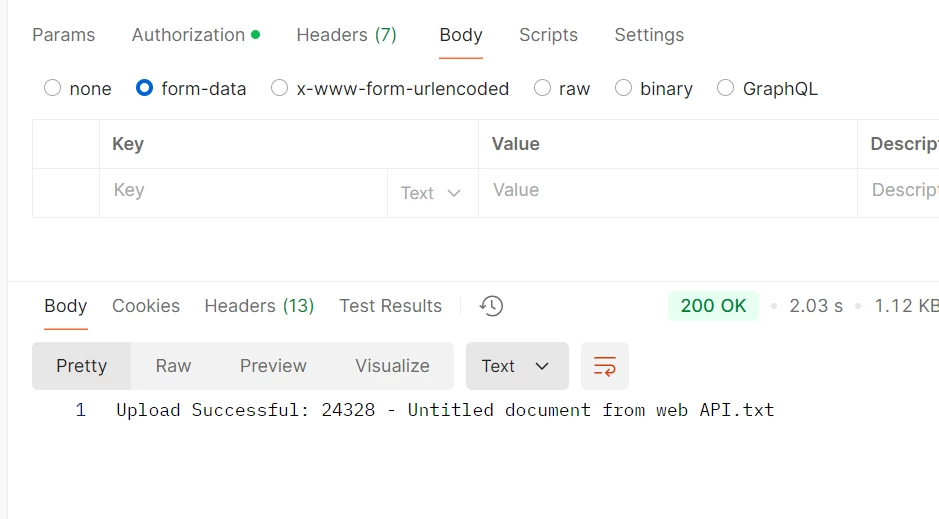Screen dimensions: 939x519
Task: Open the request Settings tab
Action: pos(649,35)
